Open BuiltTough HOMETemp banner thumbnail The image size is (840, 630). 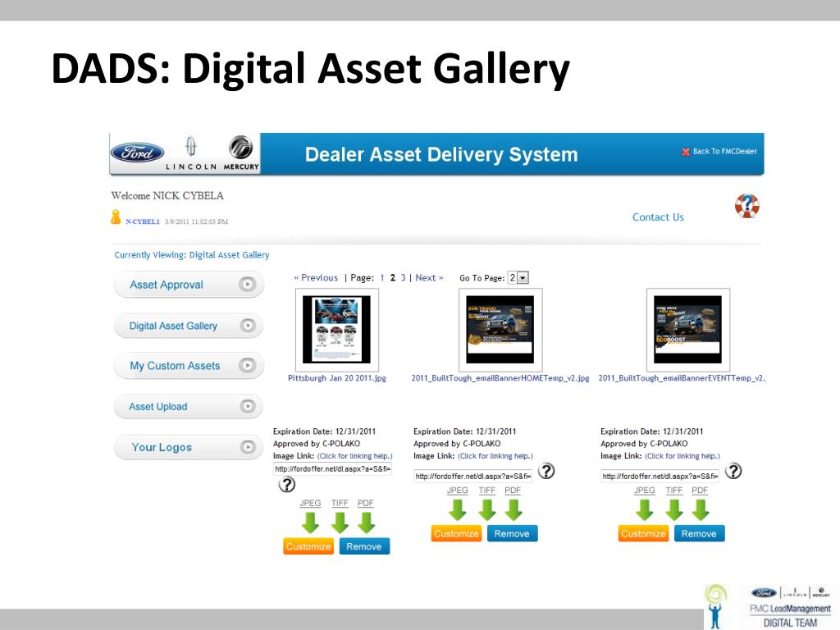tap(500, 330)
